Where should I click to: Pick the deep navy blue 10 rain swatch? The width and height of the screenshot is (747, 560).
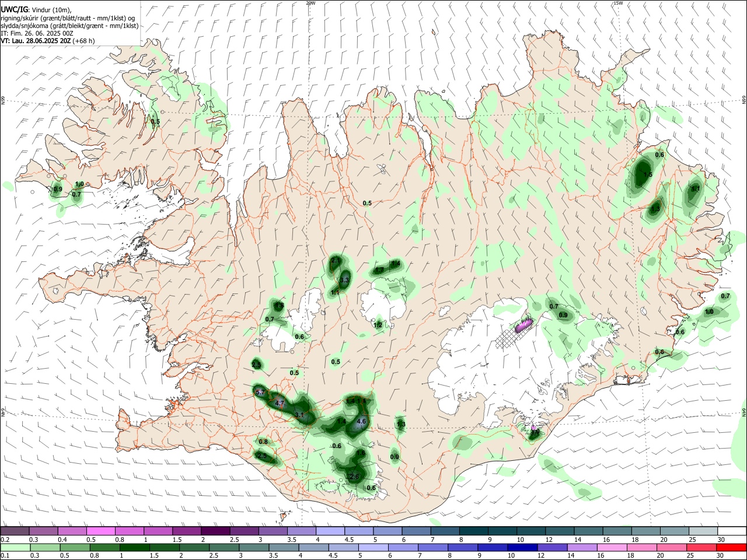pos(522,548)
